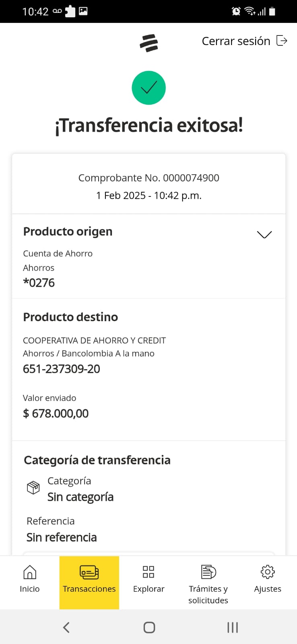Open the Ajustes gear icon
Viewport: 297px width, 644px height.
click(268, 572)
